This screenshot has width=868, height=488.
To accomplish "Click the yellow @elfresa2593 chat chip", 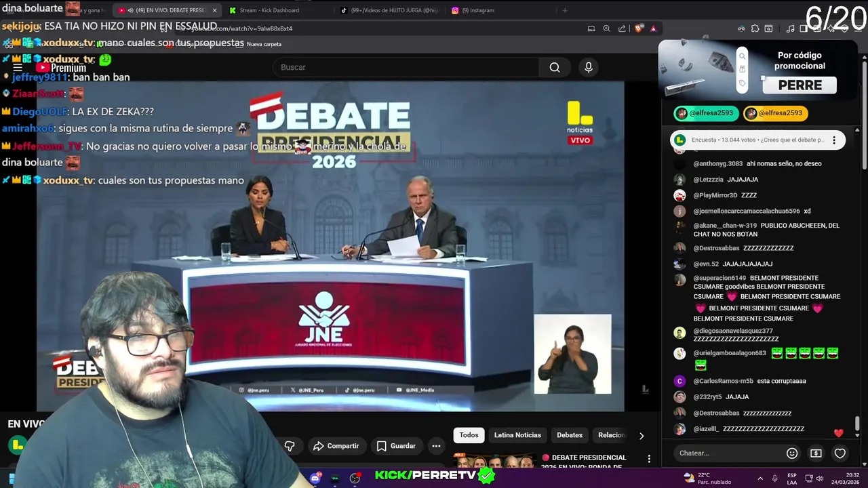I will pyautogui.click(x=776, y=113).
